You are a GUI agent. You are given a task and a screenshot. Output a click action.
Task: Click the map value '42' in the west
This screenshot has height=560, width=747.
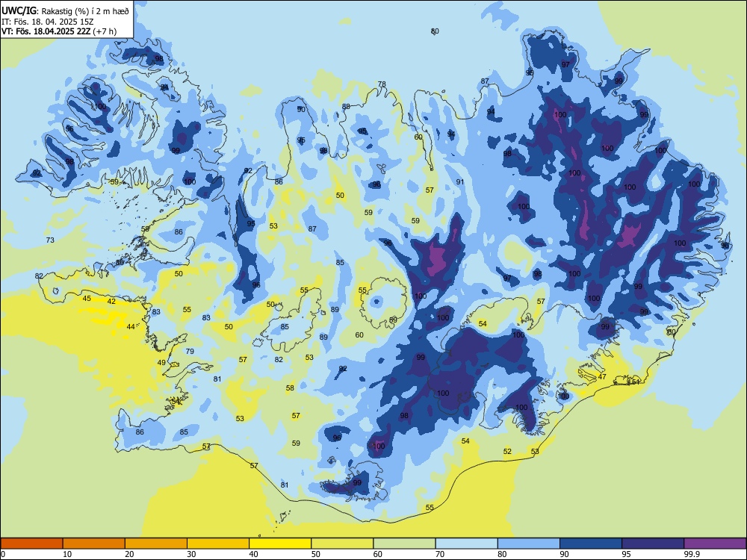click(x=111, y=302)
